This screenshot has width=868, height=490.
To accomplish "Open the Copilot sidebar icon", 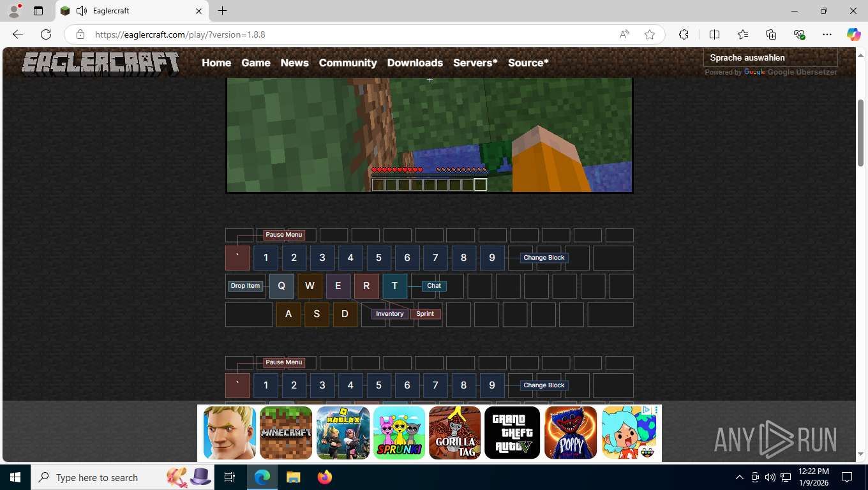I will [x=854, y=34].
